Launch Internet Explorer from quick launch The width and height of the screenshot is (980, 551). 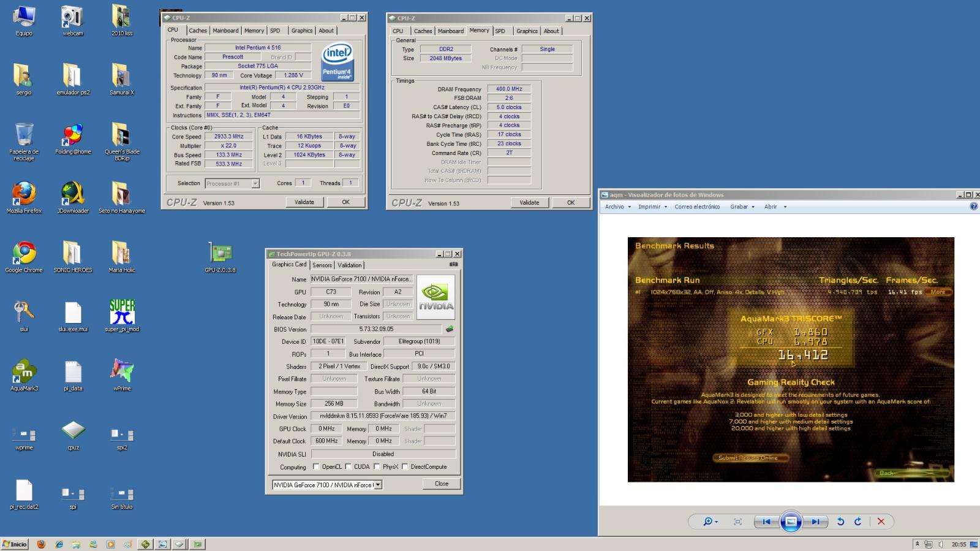(x=59, y=544)
